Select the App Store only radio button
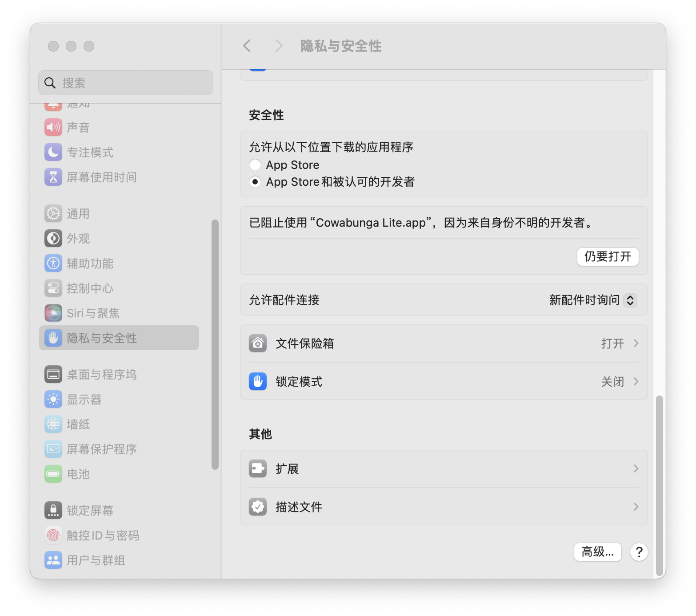Image resolution: width=696 pixels, height=616 pixels. pos(255,165)
